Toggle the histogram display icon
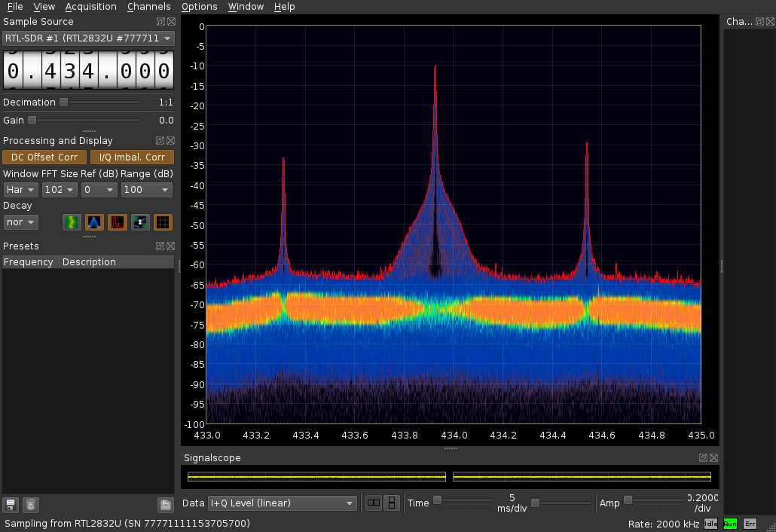Viewport: 776px width, 532px height. pos(94,222)
